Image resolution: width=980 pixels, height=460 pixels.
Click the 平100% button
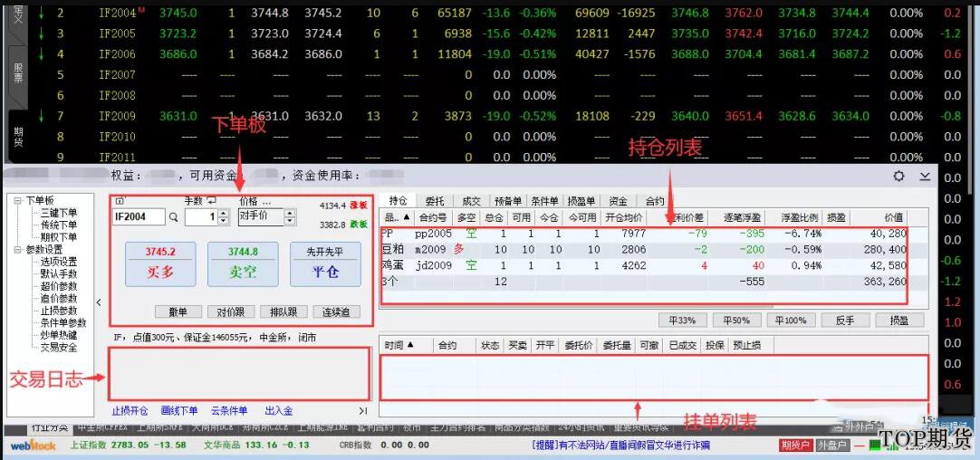(791, 320)
